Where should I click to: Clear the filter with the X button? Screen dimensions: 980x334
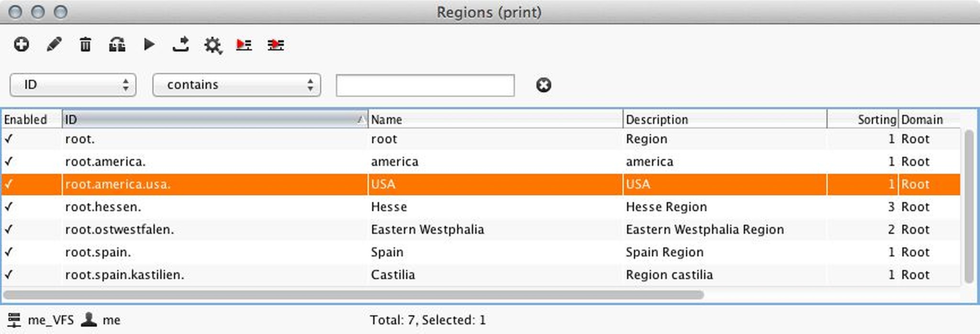pyautogui.click(x=544, y=85)
